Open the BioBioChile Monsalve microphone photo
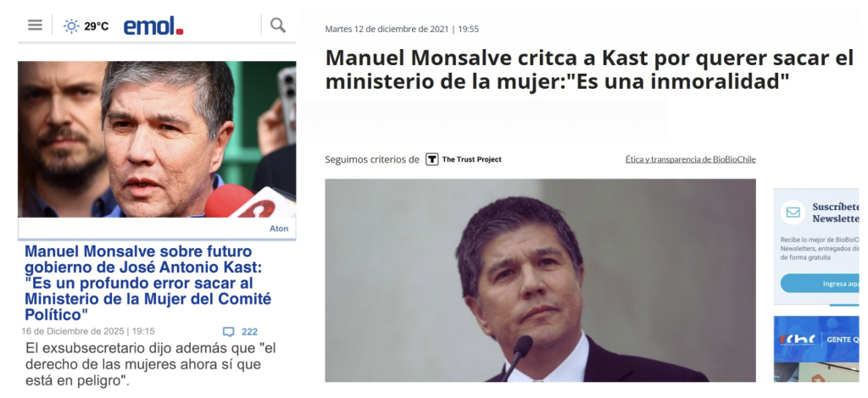The image size is (868, 398). tap(540, 280)
